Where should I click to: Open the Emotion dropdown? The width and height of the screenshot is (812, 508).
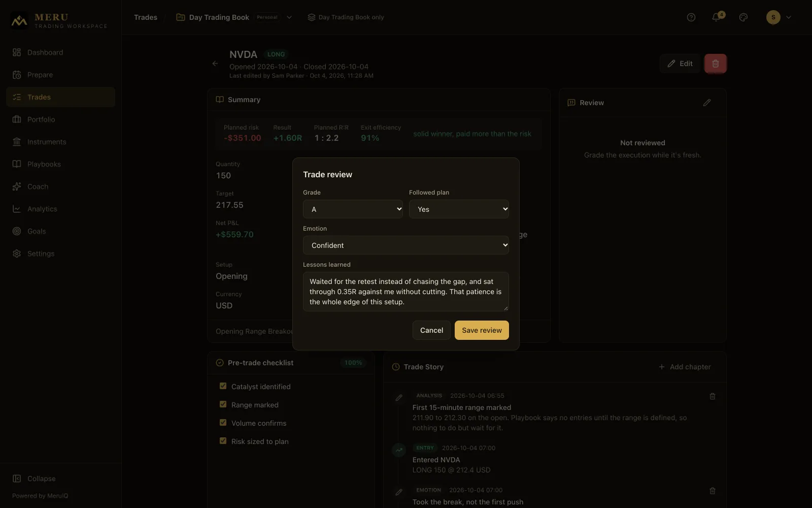tap(406, 245)
